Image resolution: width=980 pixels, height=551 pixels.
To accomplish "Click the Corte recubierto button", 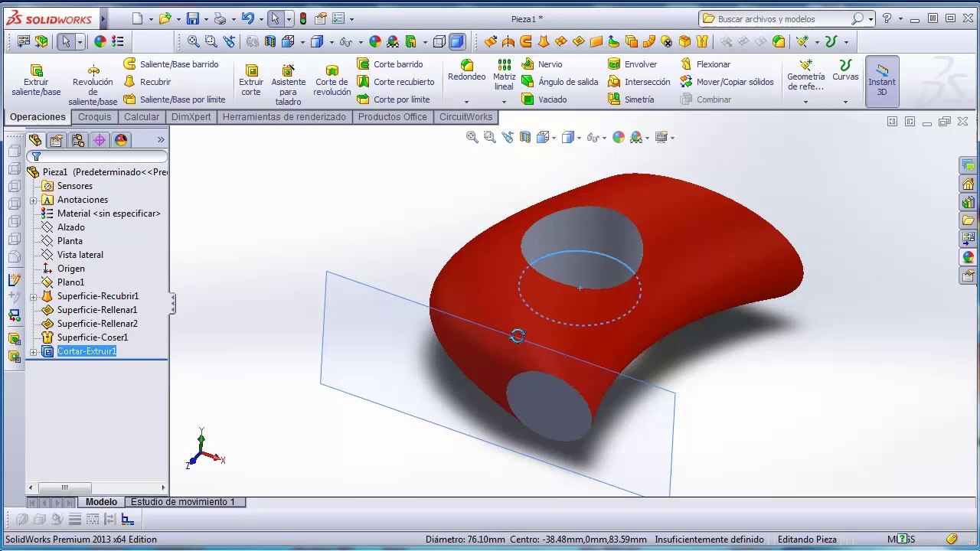I will tap(396, 82).
